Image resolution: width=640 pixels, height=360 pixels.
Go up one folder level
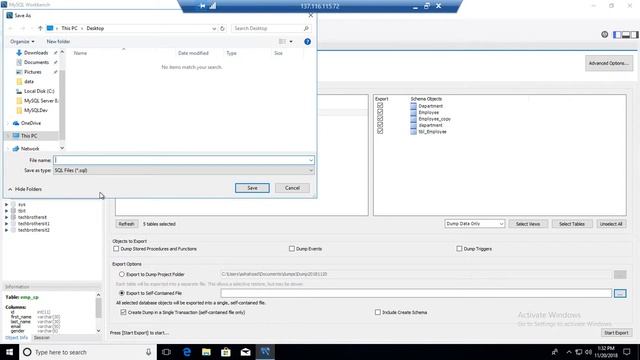(x=40, y=28)
